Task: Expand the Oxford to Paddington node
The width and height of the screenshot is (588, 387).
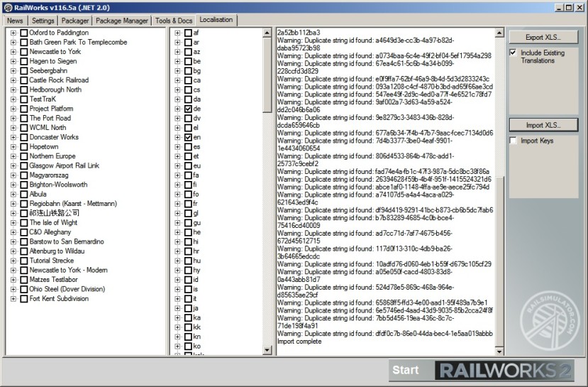Action: 13,33
